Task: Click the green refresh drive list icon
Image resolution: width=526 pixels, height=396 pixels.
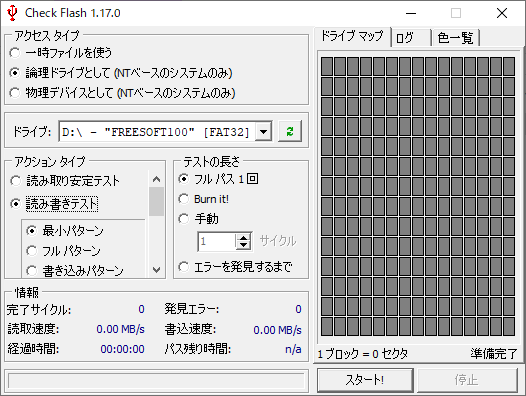Action: pyautogui.click(x=290, y=132)
